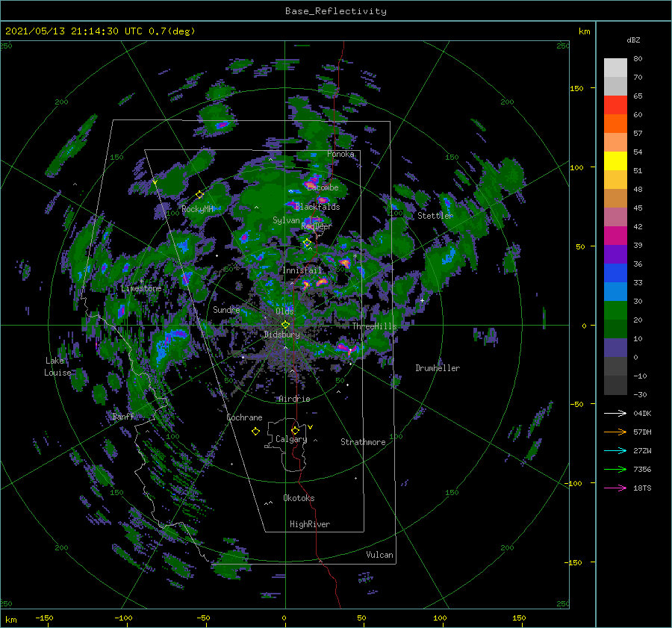Click the HighRiver label
The image size is (672, 628).
[x=310, y=524]
